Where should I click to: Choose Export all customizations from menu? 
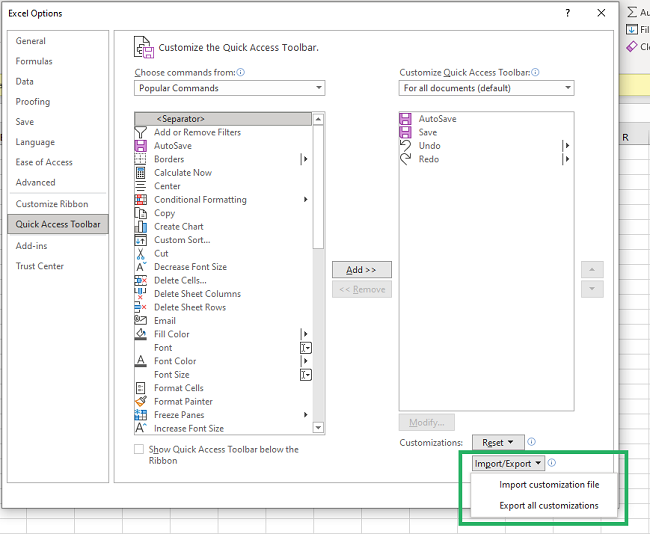click(548, 506)
